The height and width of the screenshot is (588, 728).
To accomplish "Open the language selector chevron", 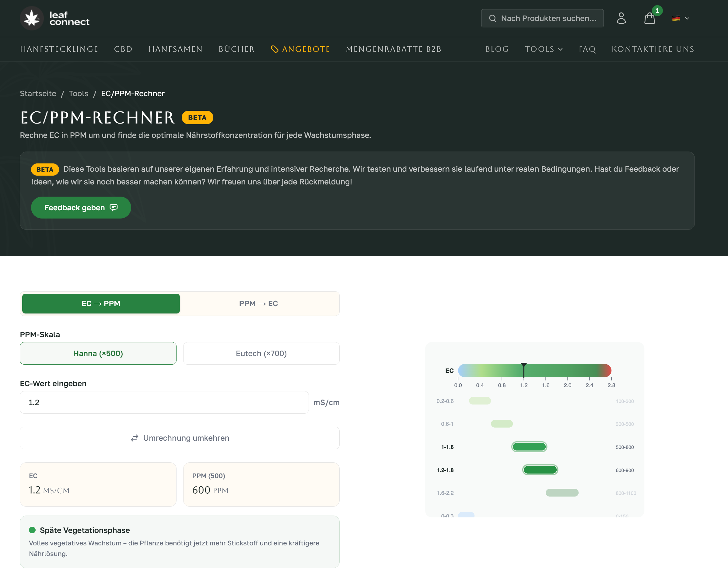I will point(687,18).
